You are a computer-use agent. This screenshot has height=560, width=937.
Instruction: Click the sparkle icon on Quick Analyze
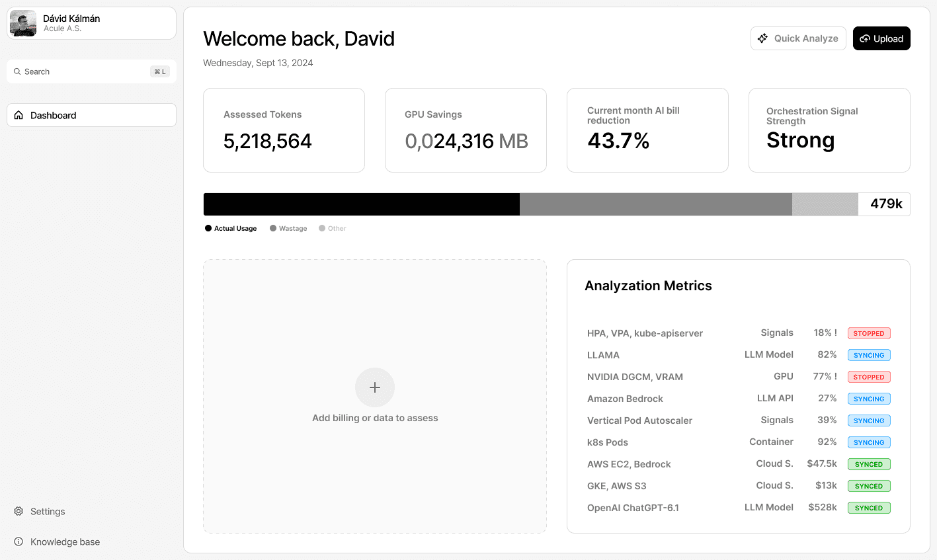click(763, 38)
